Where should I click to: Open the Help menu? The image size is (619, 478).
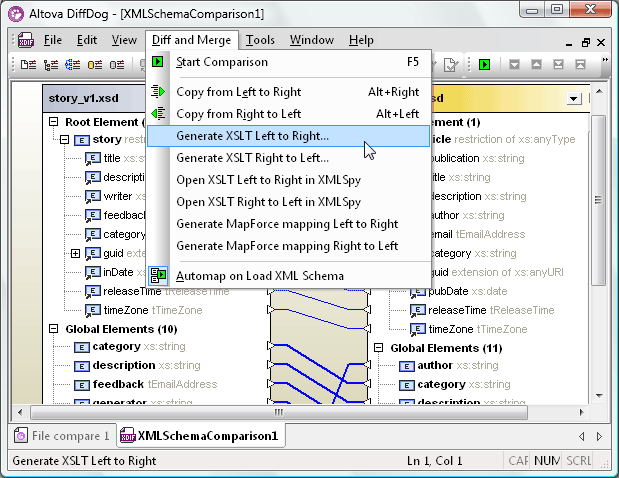pos(361,40)
